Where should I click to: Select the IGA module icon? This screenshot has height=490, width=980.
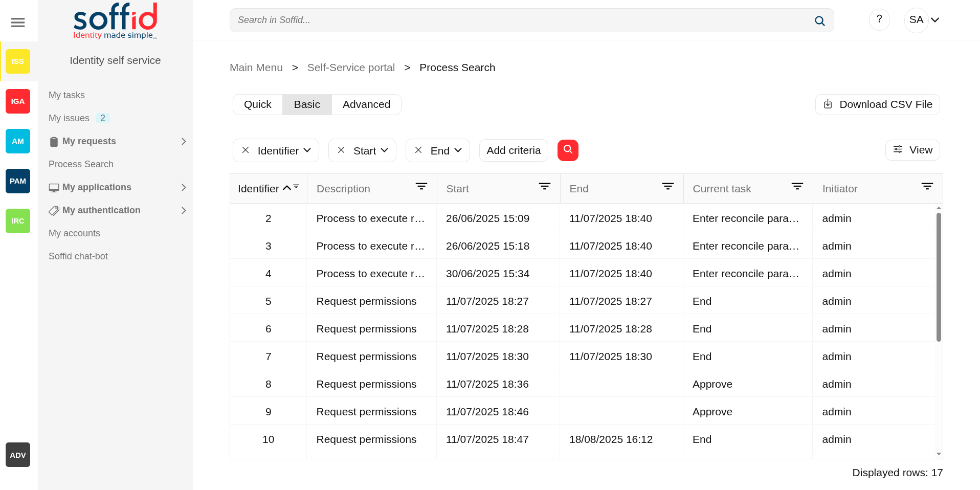click(x=18, y=101)
